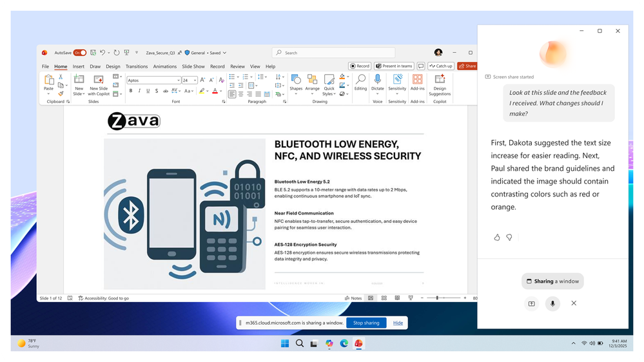
Task: Switch to the Insert tab
Action: click(x=79, y=66)
